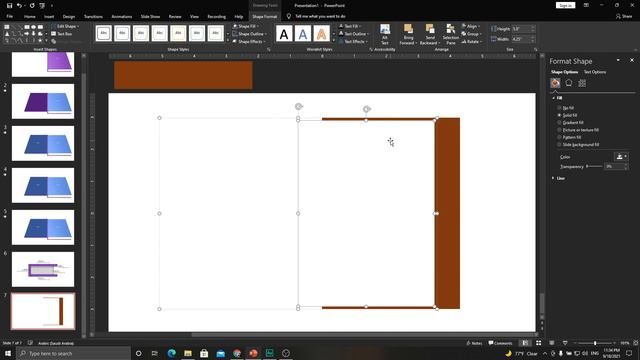Open the Alt Text accessibility tool

(x=384, y=34)
